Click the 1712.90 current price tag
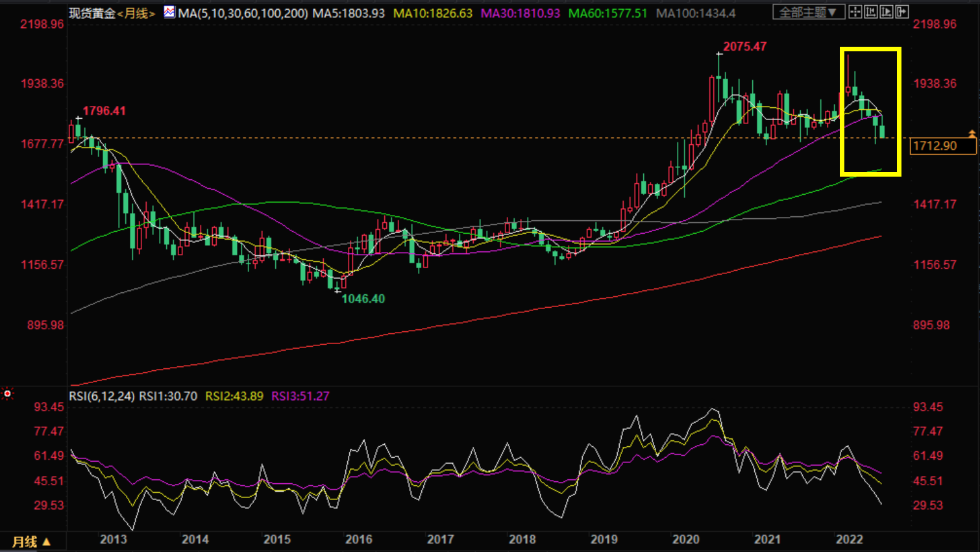Viewport: 980px width, 552px height. (943, 146)
